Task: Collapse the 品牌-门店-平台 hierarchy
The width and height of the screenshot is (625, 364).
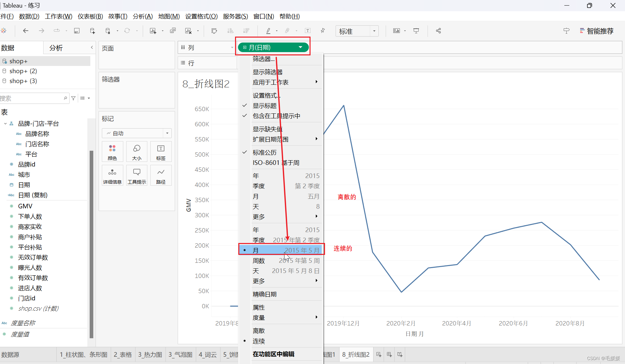Action: tap(5, 124)
